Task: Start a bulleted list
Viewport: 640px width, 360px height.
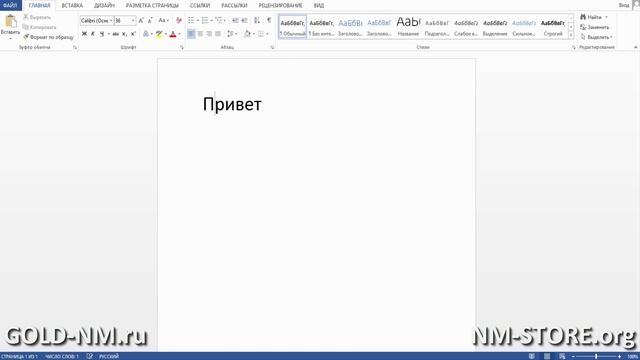Action: [191, 20]
